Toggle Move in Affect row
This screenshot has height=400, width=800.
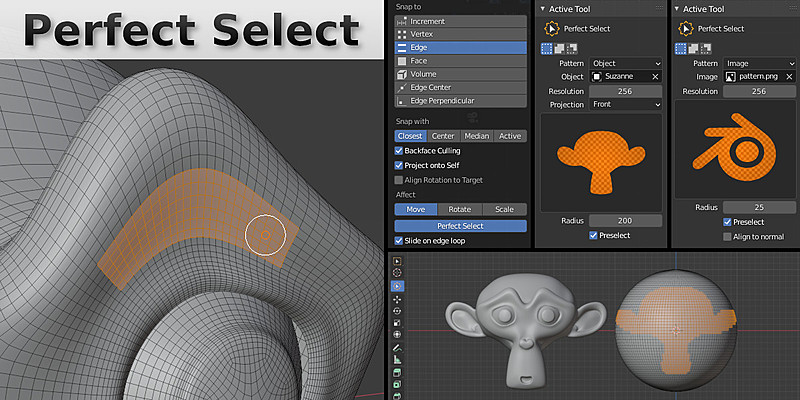coord(416,209)
